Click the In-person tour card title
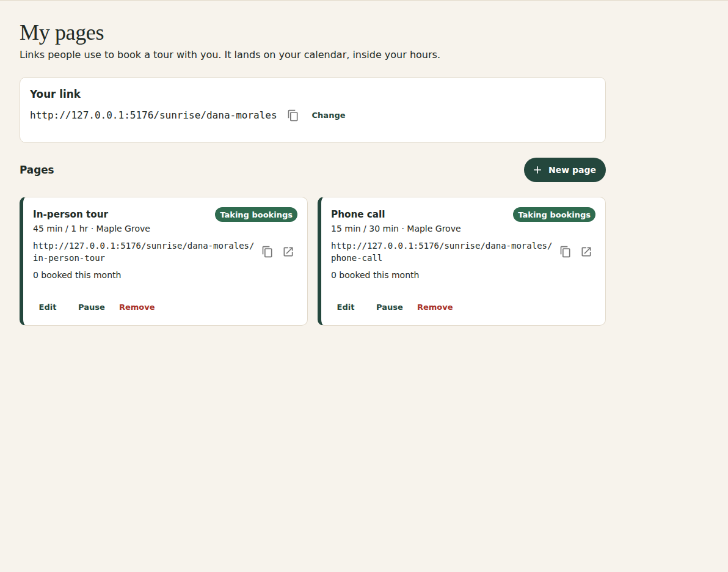The width and height of the screenshot is (728, 572). pyautogui.click(x=71, y=215)
